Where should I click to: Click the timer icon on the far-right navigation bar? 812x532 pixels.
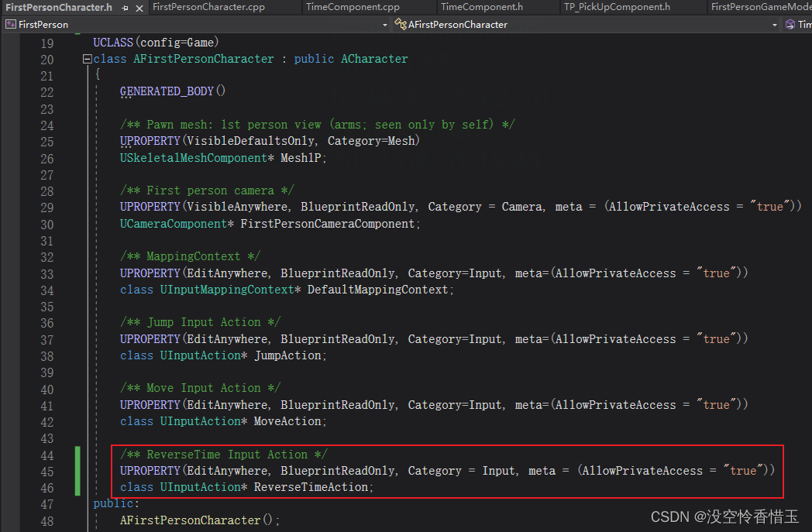[792, 24]
